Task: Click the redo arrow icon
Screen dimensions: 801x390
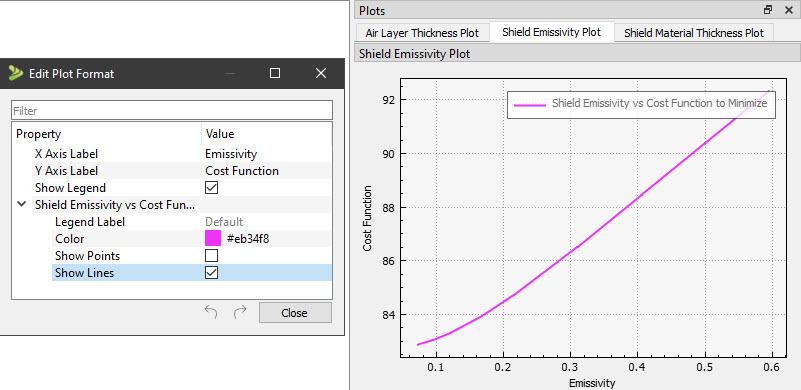Action: pos(240,312)
